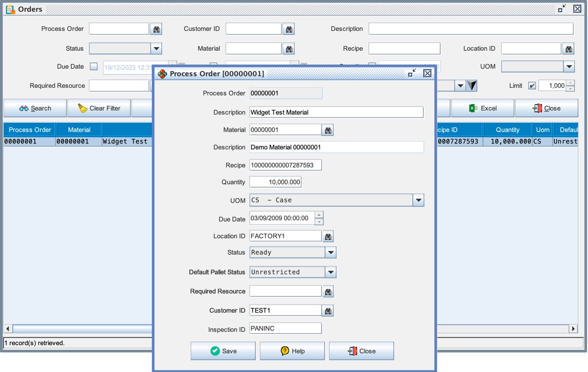Enable the Due Date filter checkbox
Screen dimensions: 588x372
[x=93, y=66]
